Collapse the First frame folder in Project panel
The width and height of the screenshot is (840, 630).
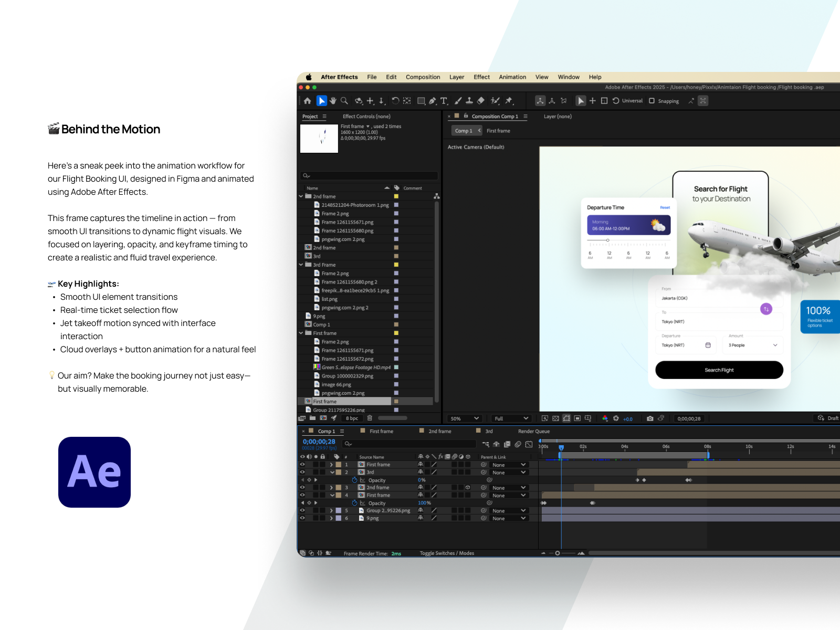(x=301, y=333)
